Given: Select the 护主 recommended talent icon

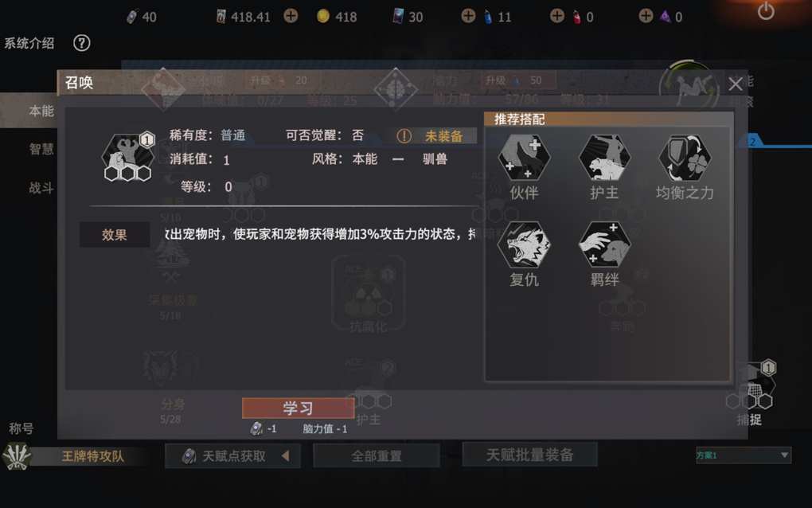Looking at the screenshot, I should [x=604, y=158].
